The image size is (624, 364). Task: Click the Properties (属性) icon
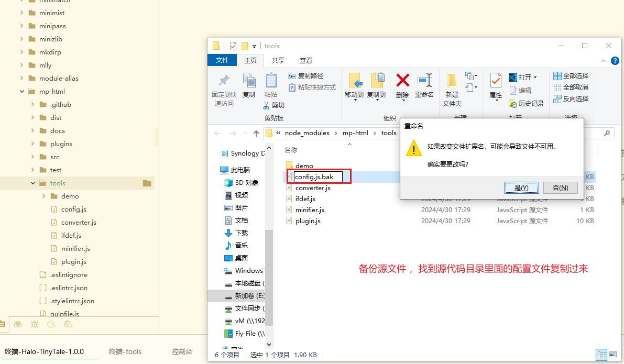pyautogui.click(x=496, y=81)
